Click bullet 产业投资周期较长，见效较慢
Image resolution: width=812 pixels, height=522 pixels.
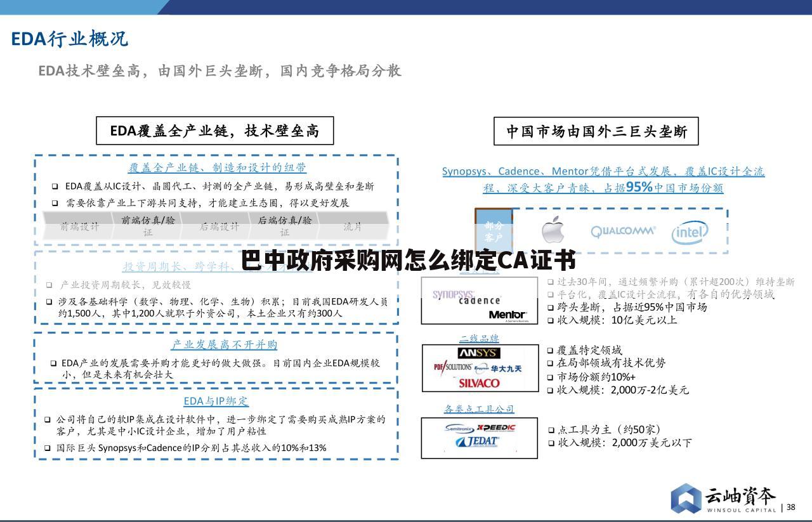tap(118, 285)
